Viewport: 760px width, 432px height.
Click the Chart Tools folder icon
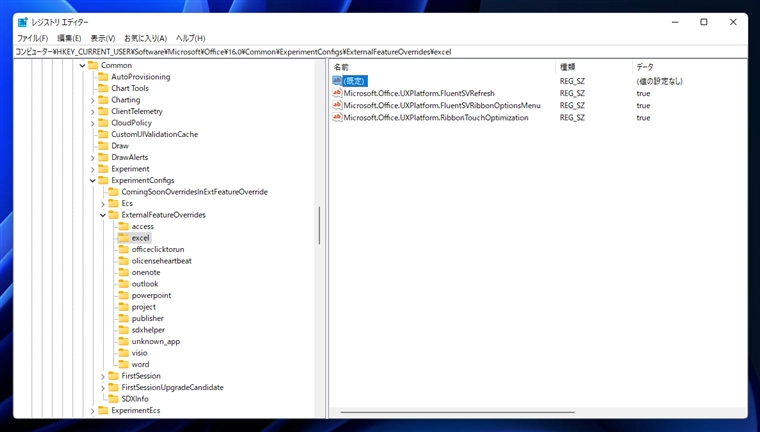pyautogui.click(x=103, y=88)
